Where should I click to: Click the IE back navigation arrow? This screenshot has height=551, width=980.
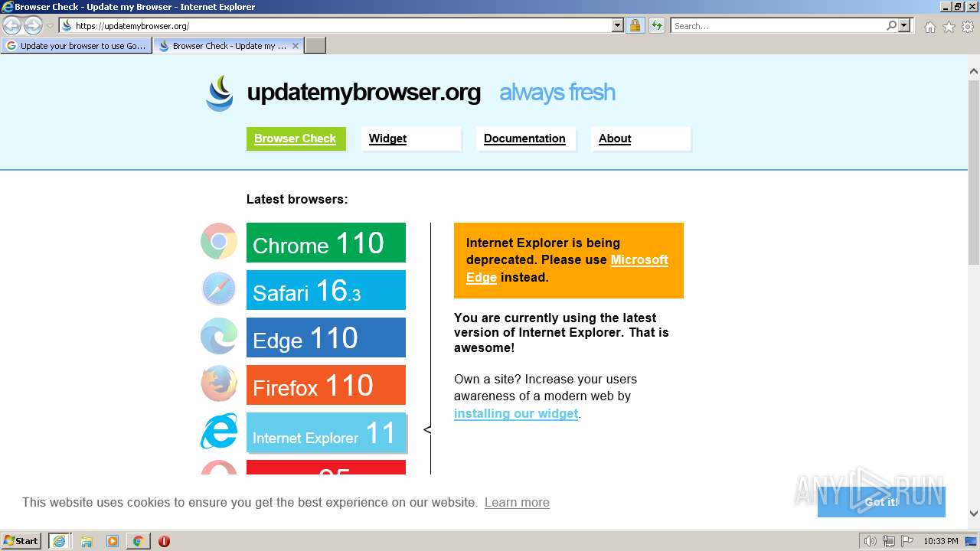pos(12,25)
